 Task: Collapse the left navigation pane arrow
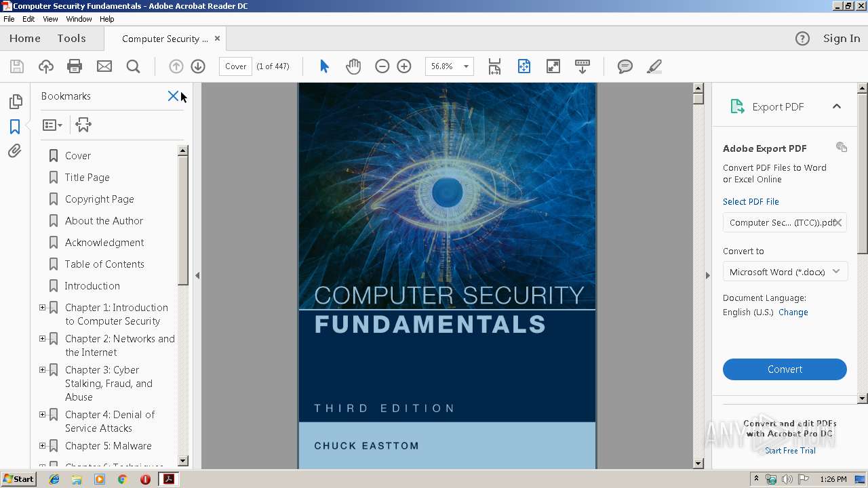tap(197, 276)
